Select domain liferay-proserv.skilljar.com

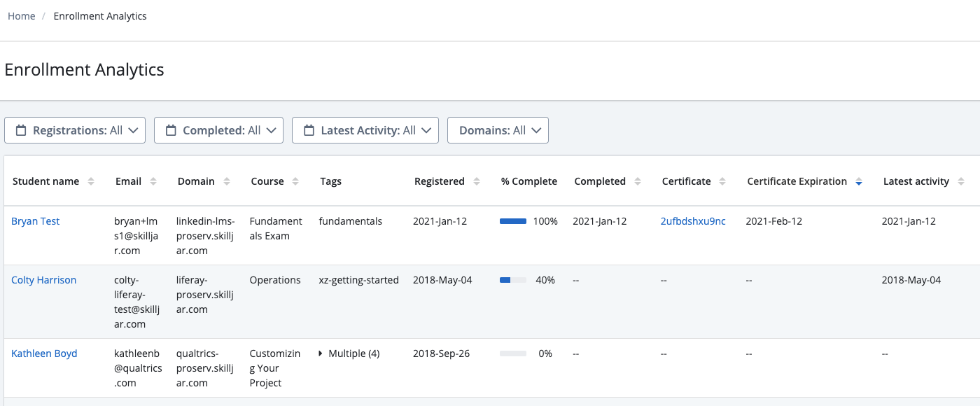point(205,295)
